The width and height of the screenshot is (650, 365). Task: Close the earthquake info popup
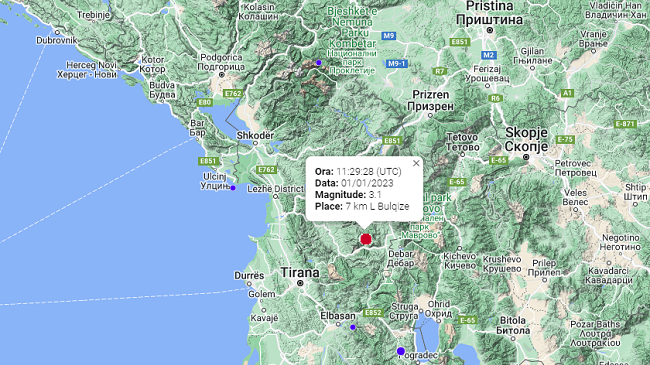coord(416,163)
